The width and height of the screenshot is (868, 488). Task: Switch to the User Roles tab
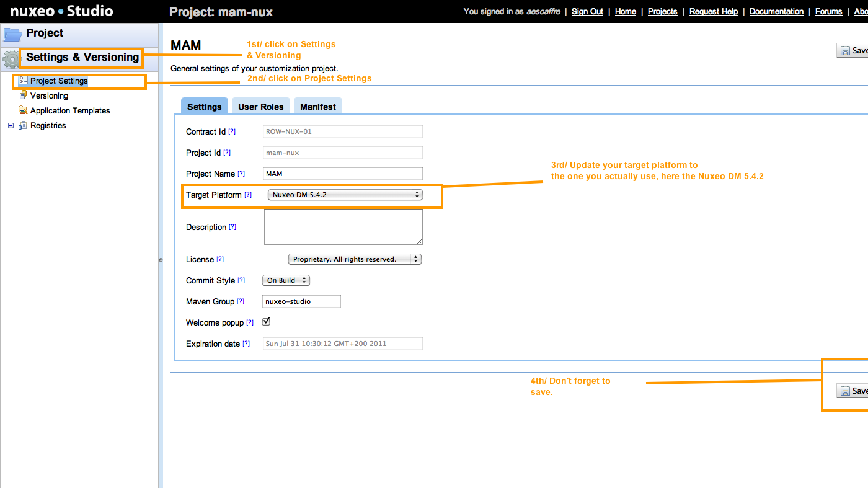tap(261, 107)
